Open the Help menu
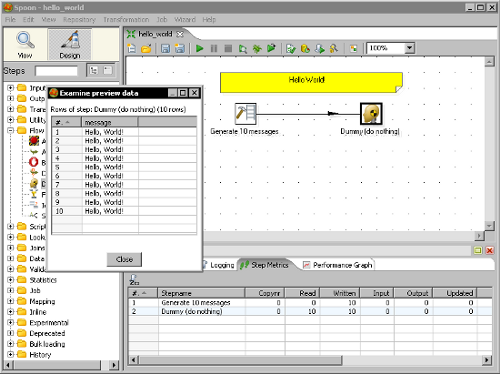 209,20
